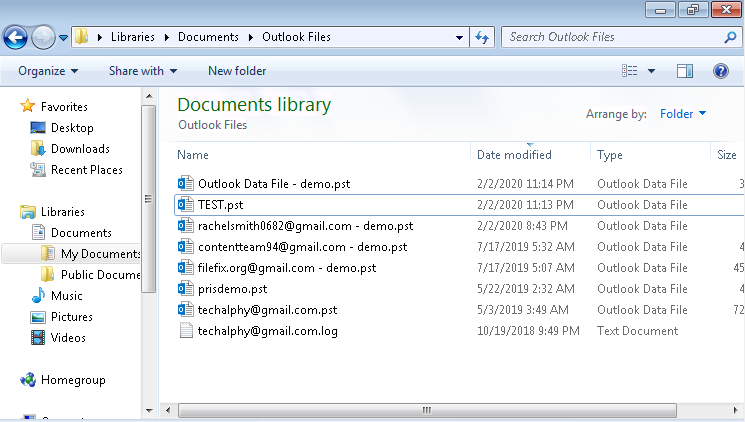
Task: Go to the Libraries breadcrumb
Action: [133, 37]
